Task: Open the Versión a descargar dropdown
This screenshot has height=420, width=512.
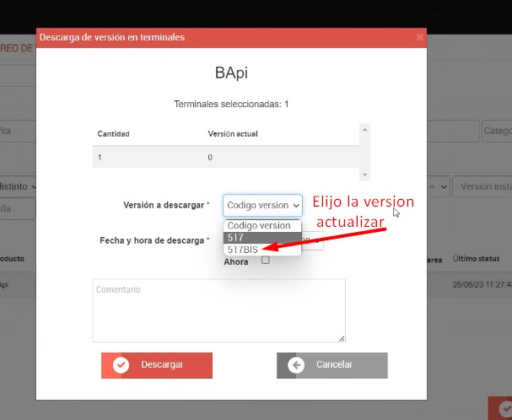Action: click(262, 205)
